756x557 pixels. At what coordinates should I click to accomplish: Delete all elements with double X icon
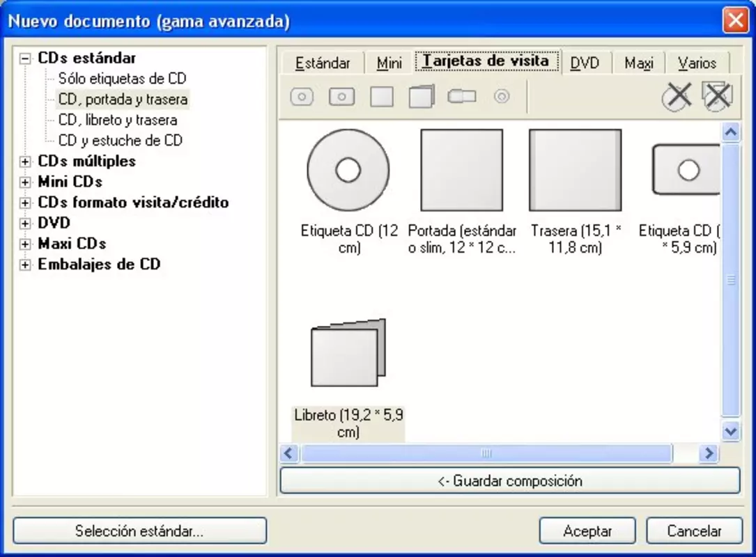pos(718,96)
